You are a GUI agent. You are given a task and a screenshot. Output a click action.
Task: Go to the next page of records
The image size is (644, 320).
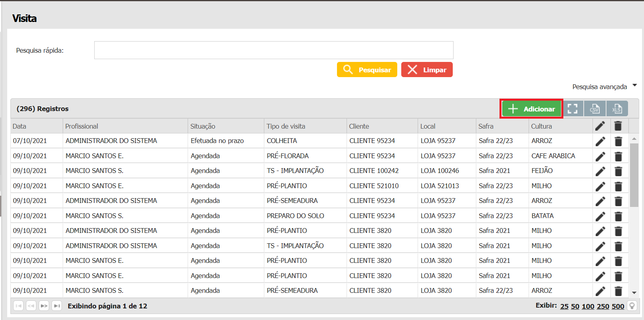[x=44, y=306]
